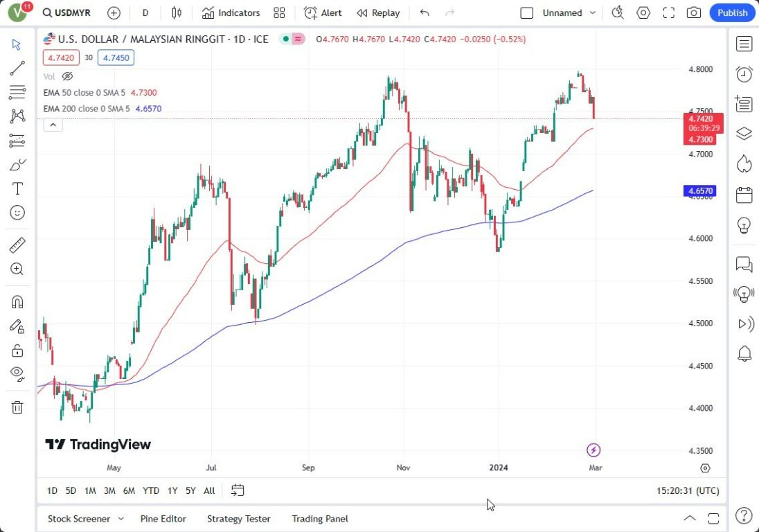Select the 1Y date range
Viewport: 759px width, 532px height.
[x=172, y=490]
